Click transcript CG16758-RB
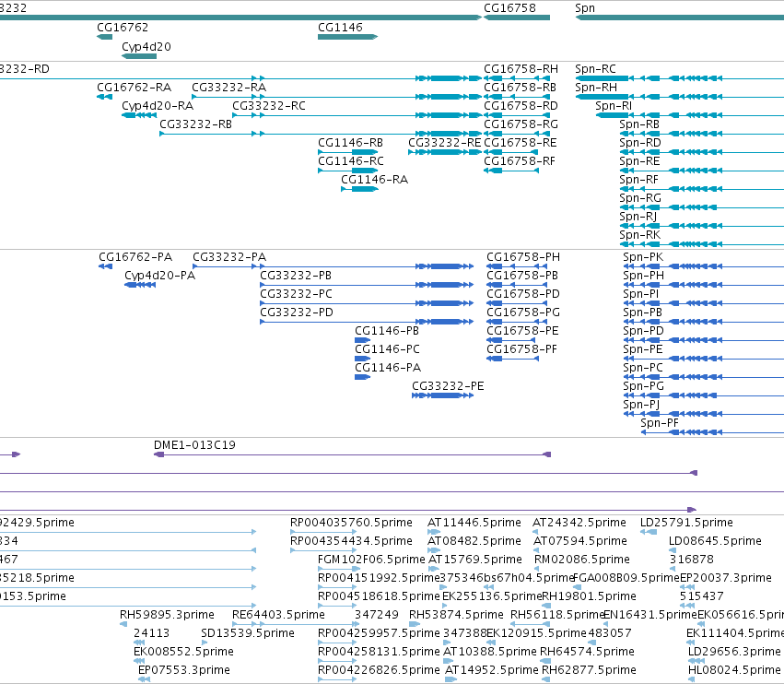 [x=520, y=88]
